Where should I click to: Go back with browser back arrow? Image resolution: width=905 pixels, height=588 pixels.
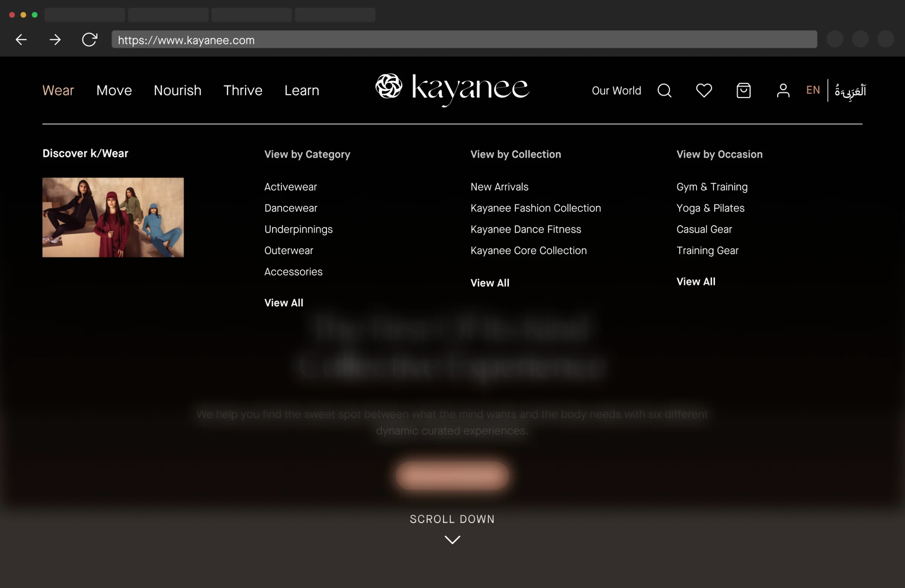click(x=21, y=40)
